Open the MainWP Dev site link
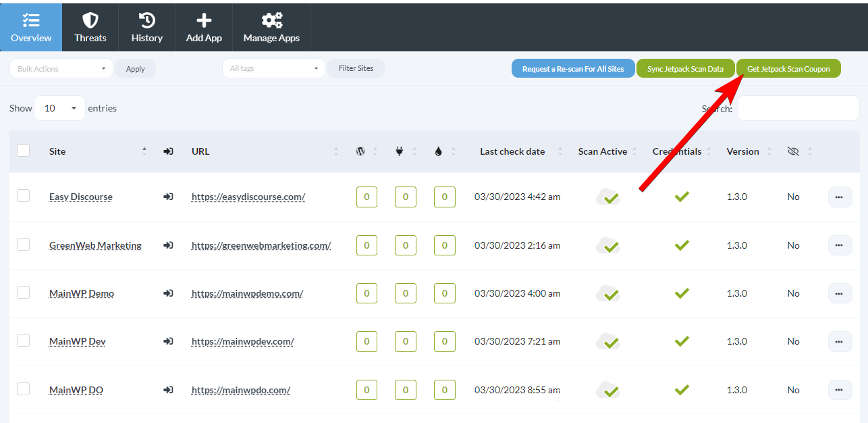This screenshot has width=868, height=423. click(78, 341)
